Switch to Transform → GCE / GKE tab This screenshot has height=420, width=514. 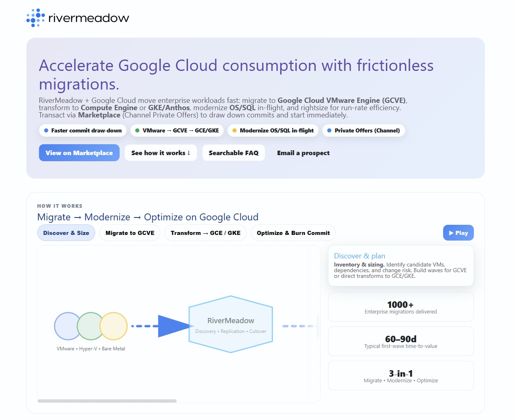(205, 233)
